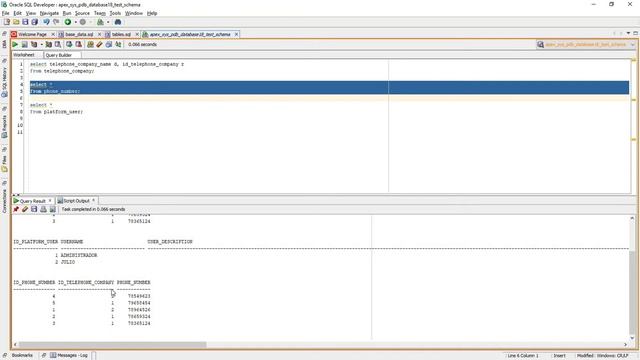Open the Tools menu
The image size is (640, 360).
(x=115, y=13)
